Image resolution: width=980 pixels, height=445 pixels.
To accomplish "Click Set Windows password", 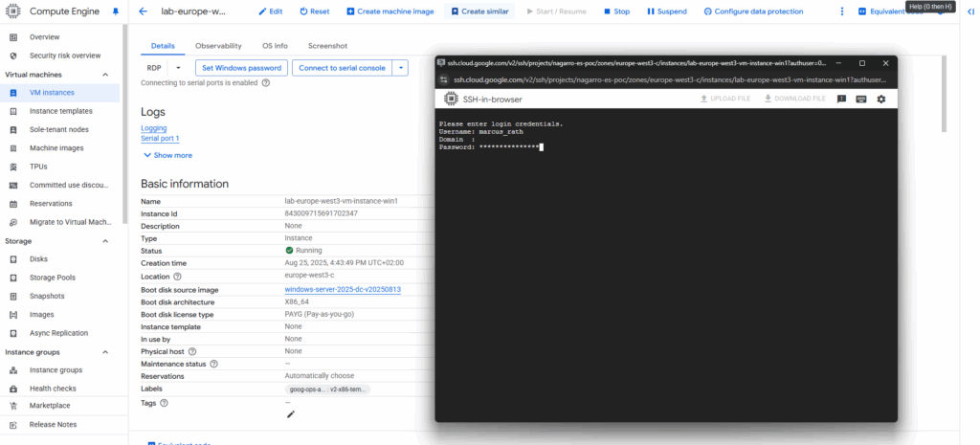I will click(242, 68).
